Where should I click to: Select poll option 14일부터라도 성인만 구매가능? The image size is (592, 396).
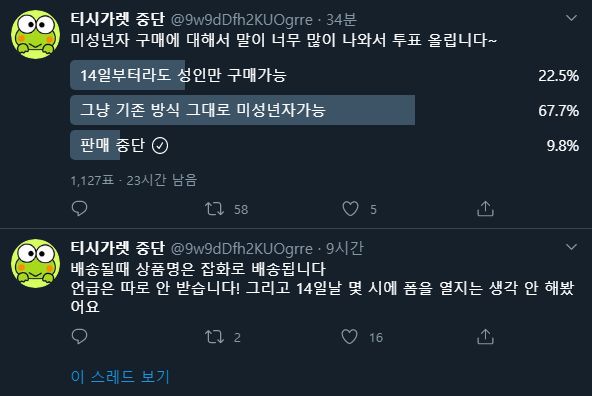click(324, 75)
